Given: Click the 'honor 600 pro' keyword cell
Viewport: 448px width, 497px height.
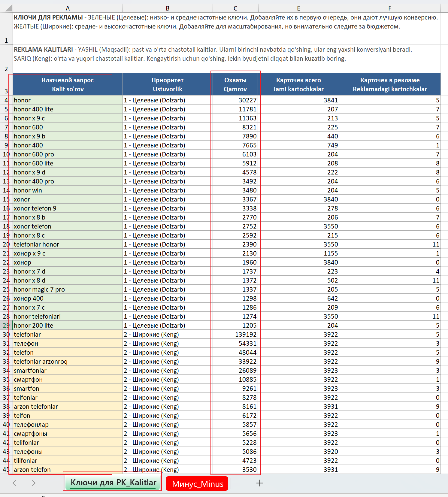Looking at the screenshot, I should (x=68, y=154).
